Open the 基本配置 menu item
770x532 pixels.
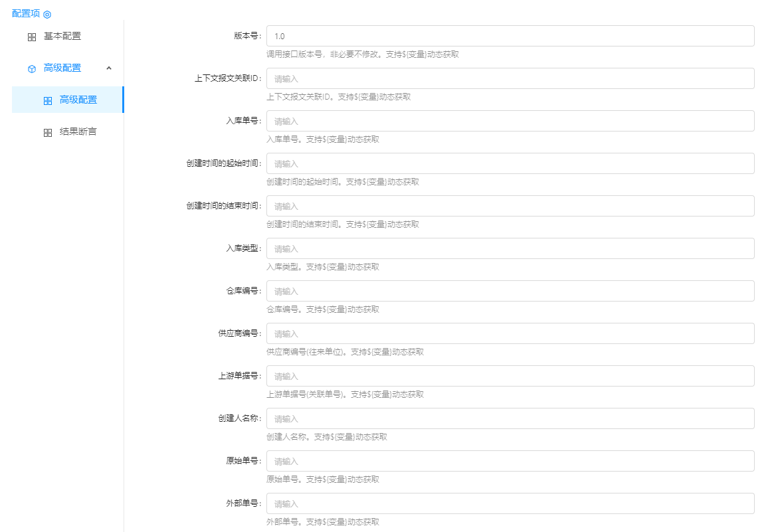pos(62,37)
